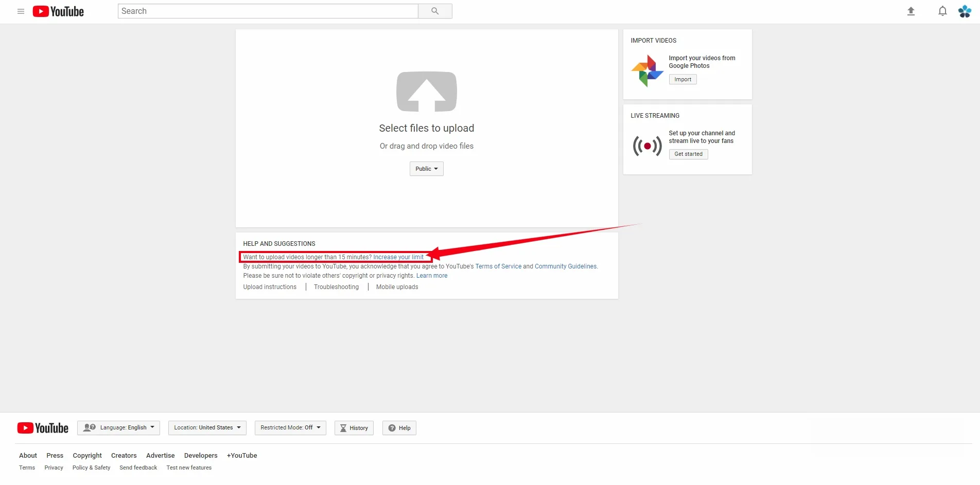Screen dimensions: 980x485
Task: Click the History button
Action: [x=354, y=428]
